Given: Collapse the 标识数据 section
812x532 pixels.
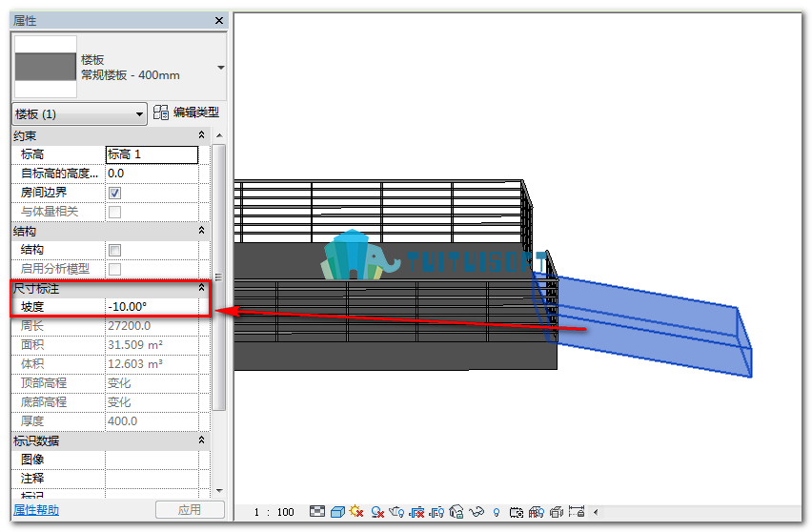Looking at the screenshot, I should coord(201,440).
